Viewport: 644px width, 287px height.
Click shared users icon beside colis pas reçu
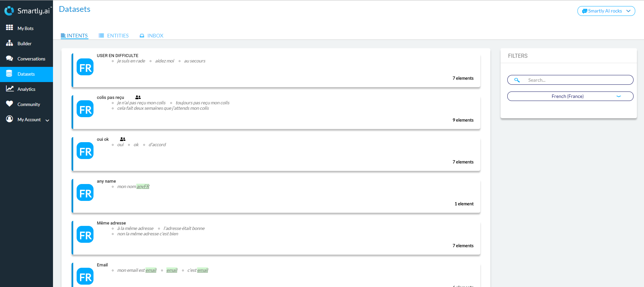(x=138, y=97)
